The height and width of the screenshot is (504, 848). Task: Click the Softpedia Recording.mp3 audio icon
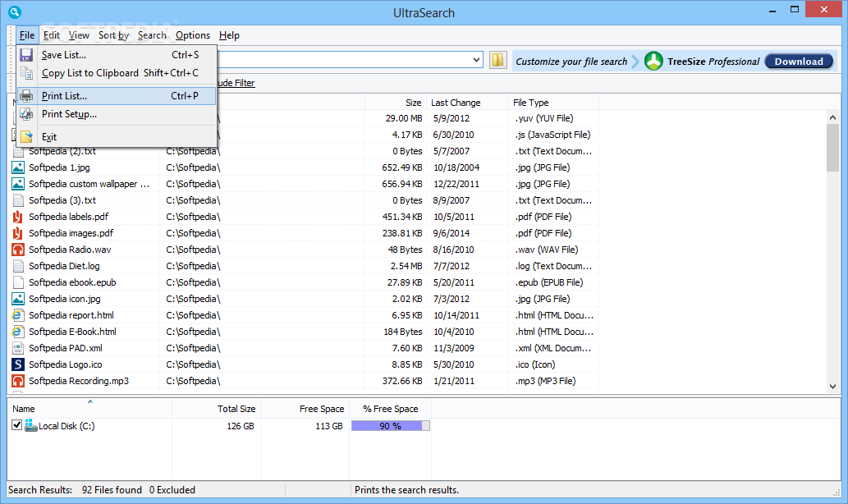pos(18,381)
